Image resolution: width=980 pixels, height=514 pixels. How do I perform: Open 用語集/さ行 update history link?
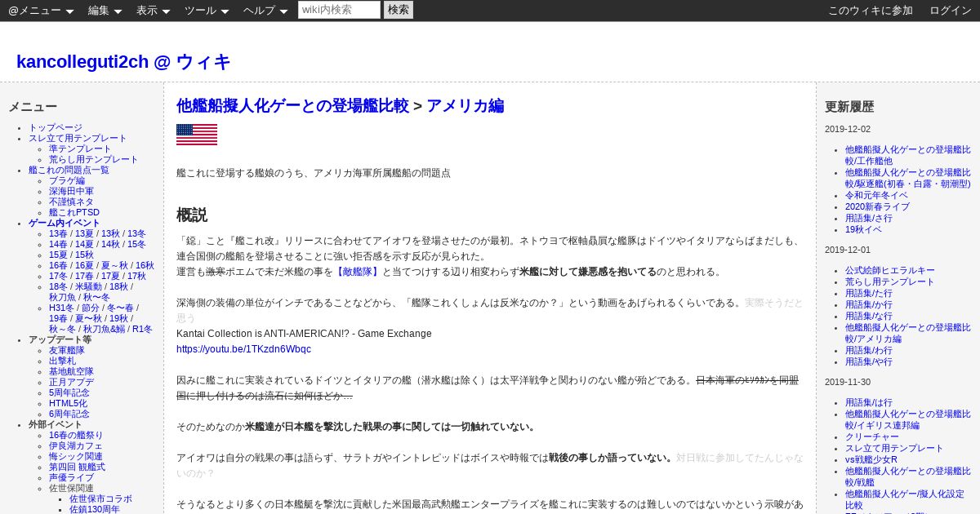[869, 219]
